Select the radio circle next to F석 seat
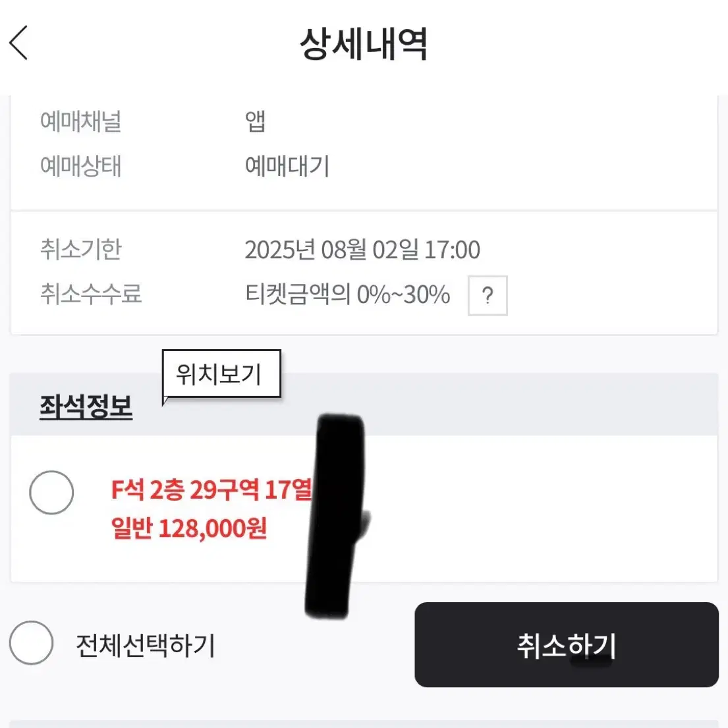 pos(52,492)
